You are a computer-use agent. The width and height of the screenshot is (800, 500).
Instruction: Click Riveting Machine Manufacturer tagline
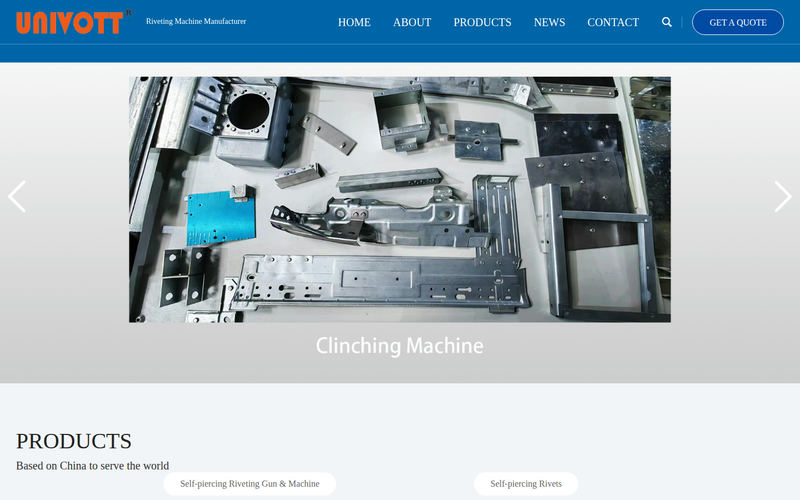(196, 21)
